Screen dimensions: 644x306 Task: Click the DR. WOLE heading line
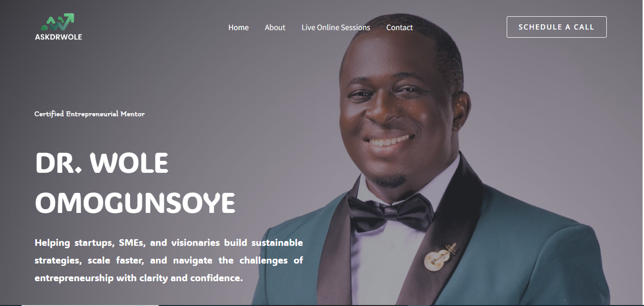(x=102, y=163)
